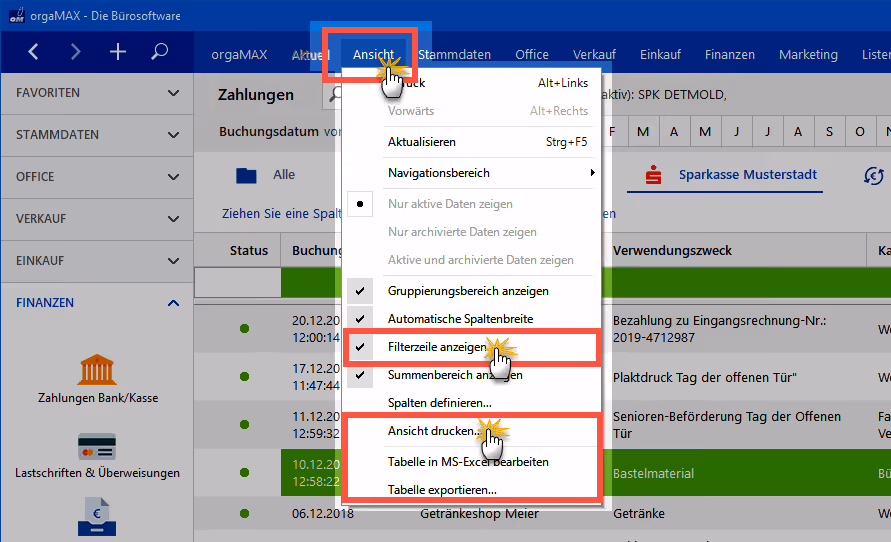Expand the FAVORITEN sidebar section
Image resolution: width=891 pixels, height=542 pixels.
click(x=97, y=93)
